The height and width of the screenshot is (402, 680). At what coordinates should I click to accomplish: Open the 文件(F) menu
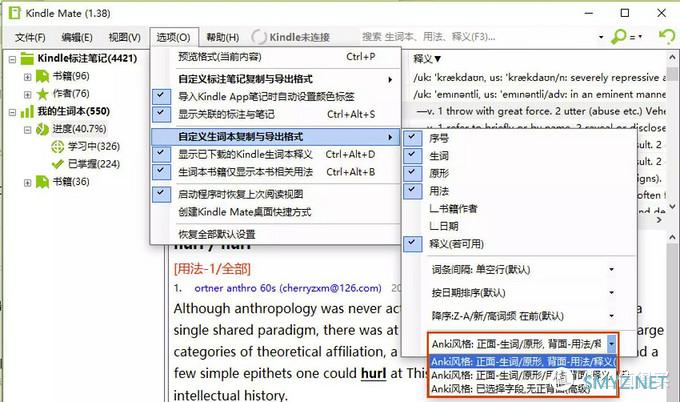tap(30, 37)
